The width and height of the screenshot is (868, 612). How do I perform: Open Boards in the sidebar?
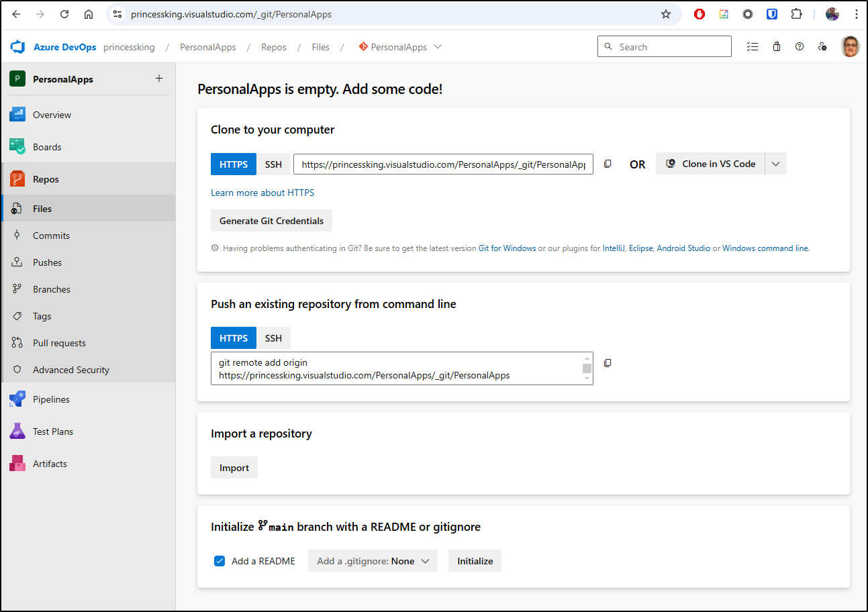coord(88,147)
